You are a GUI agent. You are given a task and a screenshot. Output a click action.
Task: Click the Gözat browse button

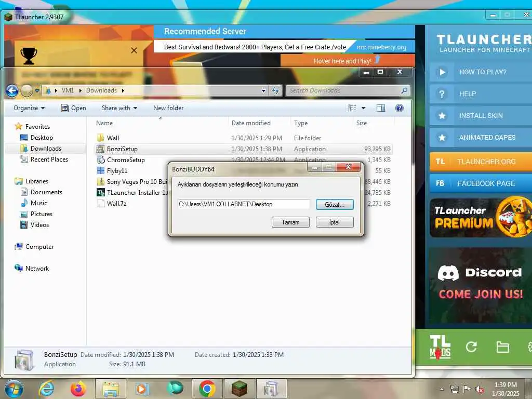pyautogui.click(x=335, y=205)
